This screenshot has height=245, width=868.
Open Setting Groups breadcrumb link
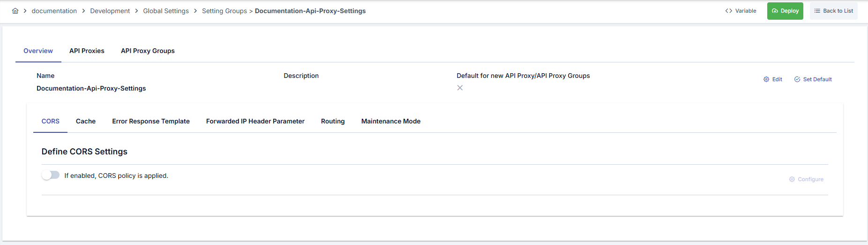pos(224,11)
